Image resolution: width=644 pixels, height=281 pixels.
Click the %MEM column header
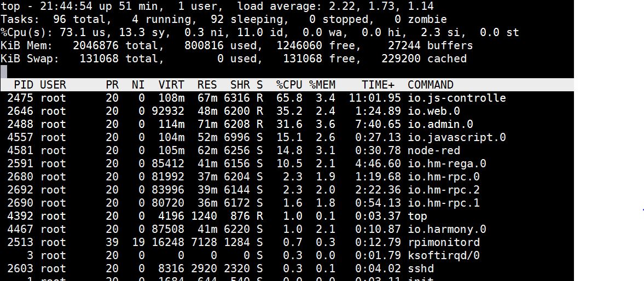pyautogui.click(x=322, y=85)
